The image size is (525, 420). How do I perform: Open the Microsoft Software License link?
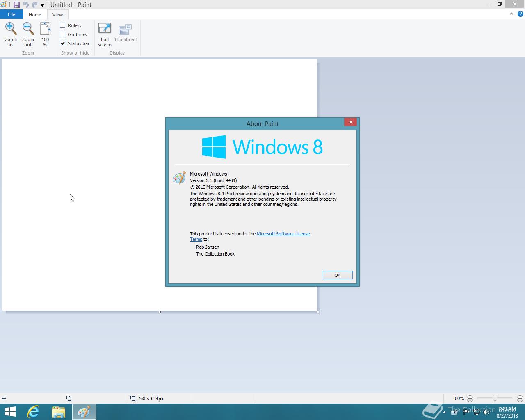coord(283,234)
